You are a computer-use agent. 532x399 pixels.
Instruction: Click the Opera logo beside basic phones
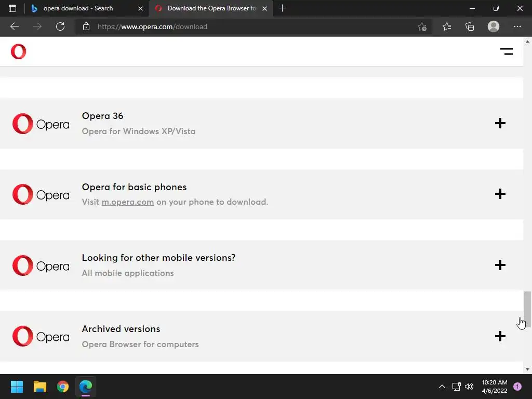coord(41,194)
